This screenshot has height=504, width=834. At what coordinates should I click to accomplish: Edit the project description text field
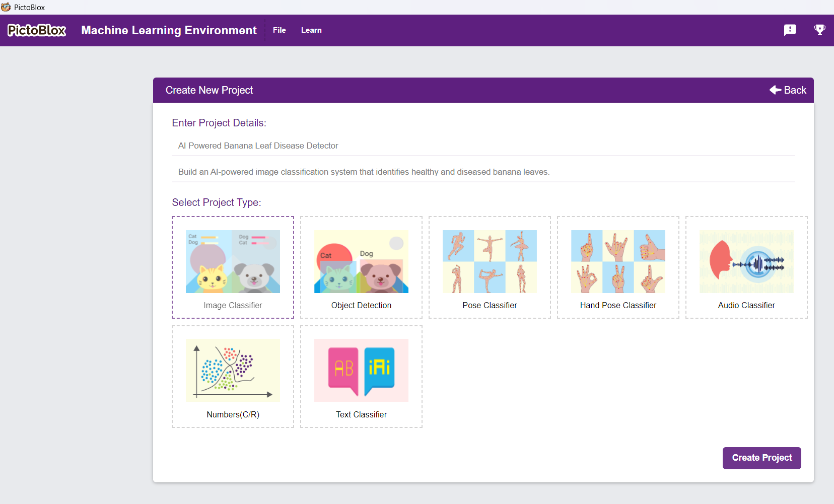[x=483, y=172]
